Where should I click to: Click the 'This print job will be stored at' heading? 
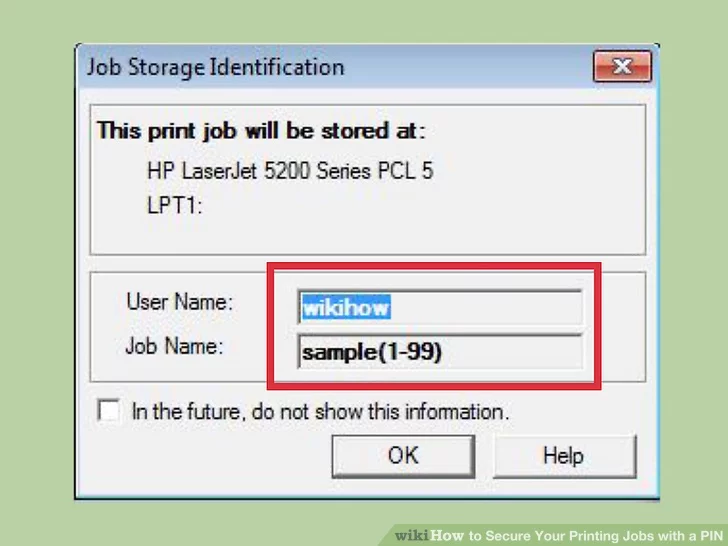coord(260,131)
